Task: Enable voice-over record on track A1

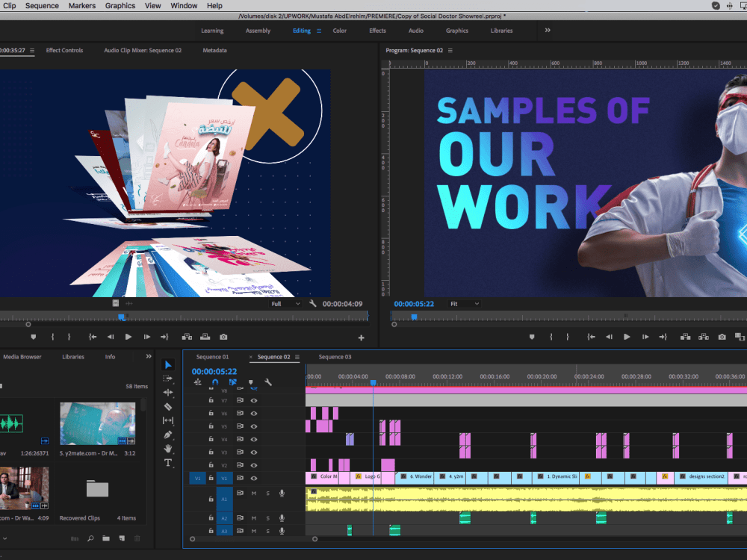Action: click(x=282, y=494)
